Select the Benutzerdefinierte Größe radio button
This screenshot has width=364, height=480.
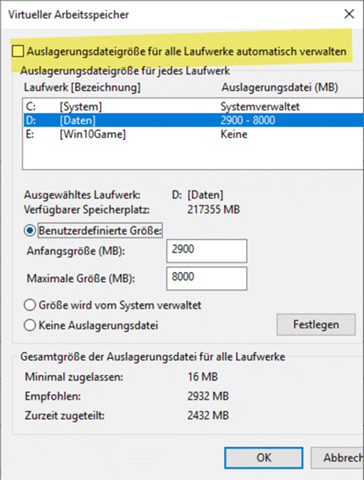pos(30,231)
